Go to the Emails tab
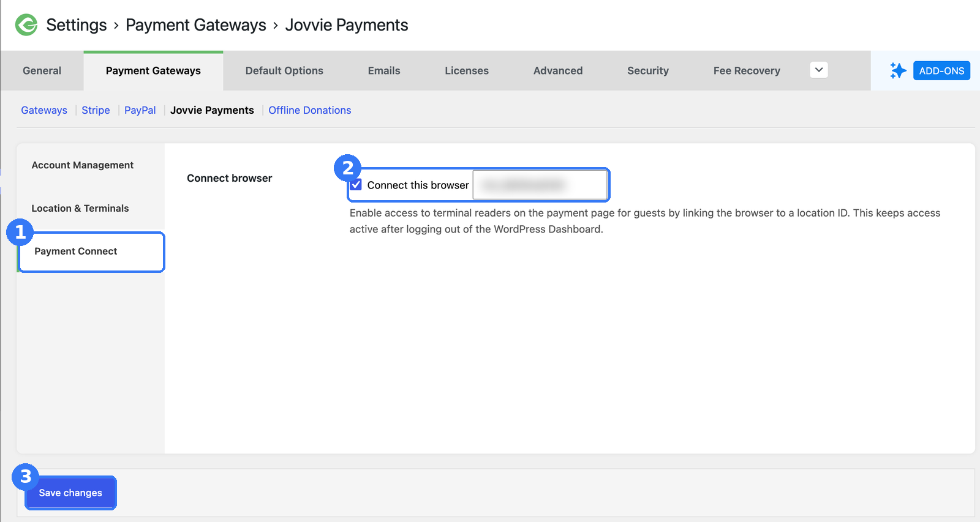This screenshot has width=980, height=522. pyautogui.click(x=384, y=70)
